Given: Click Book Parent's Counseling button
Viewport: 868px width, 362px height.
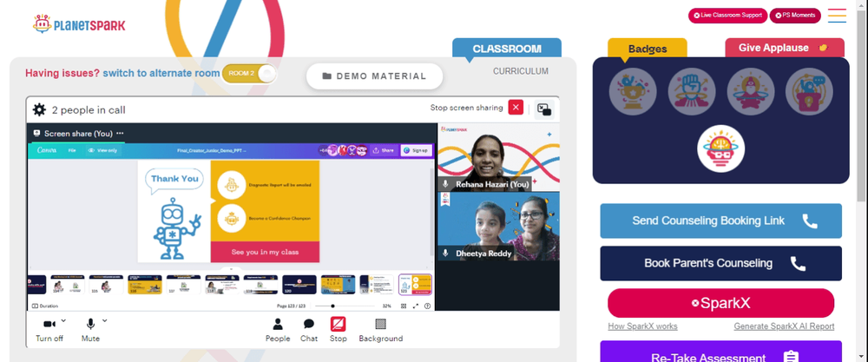Looking at the screenshot, I should 720,264.
